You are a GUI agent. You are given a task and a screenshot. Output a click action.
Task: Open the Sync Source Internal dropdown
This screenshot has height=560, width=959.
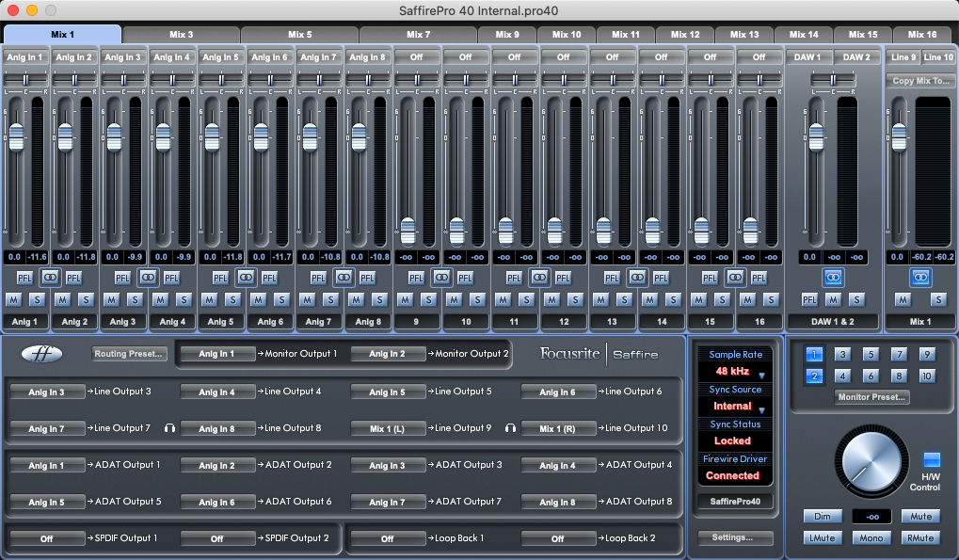(735, 406)
